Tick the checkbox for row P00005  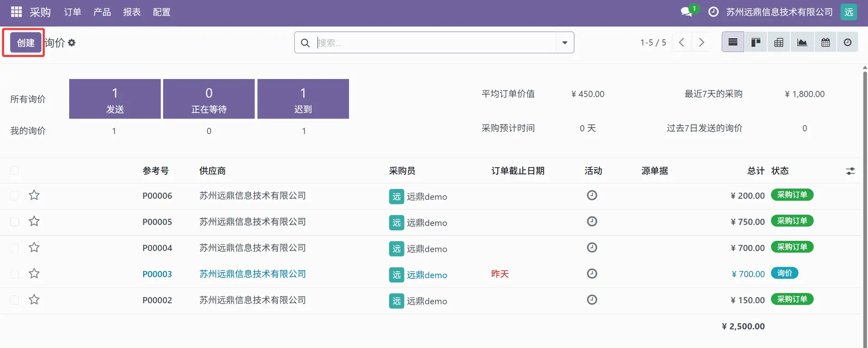pos(15,222)
